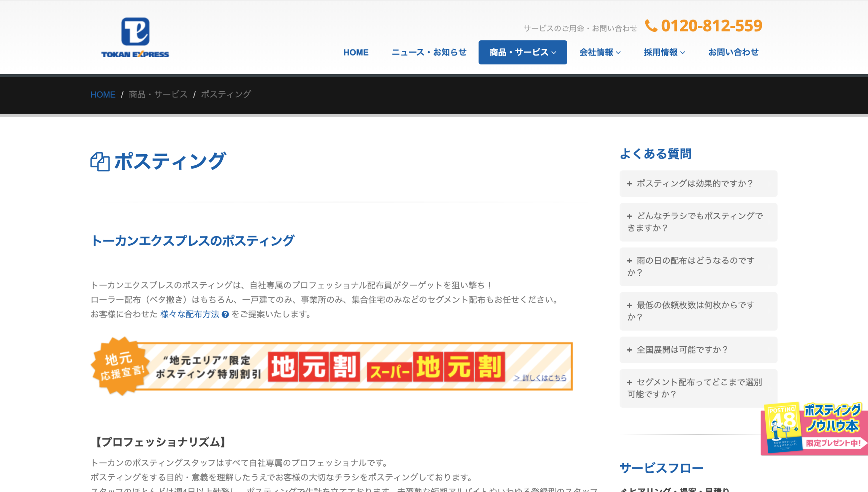
Task: Click the plus icon on ポスティングは効果的ですか question
Action: point(630,183)
